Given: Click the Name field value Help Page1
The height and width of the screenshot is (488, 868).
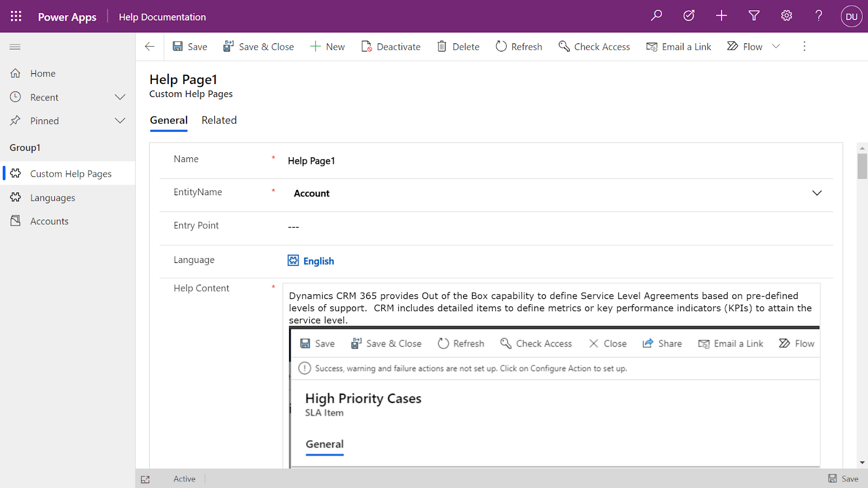Looking at the screenshot, I should (311, 161).
